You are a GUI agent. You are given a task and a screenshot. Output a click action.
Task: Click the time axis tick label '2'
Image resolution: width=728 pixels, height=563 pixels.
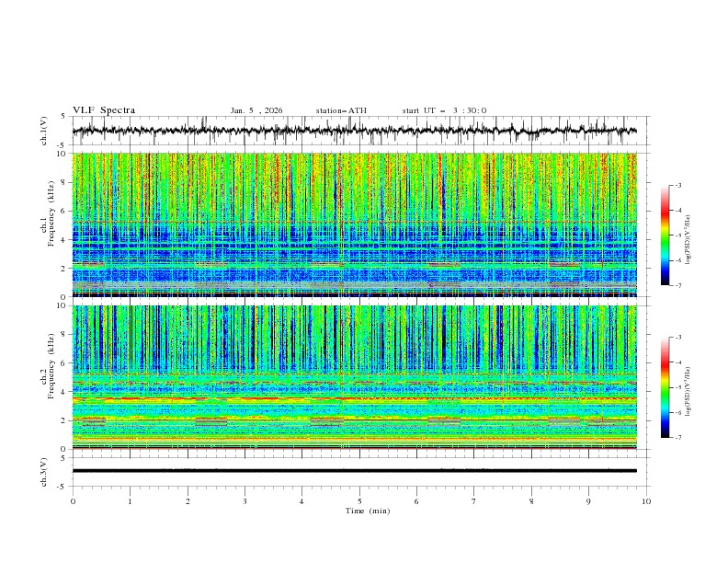pos(188,501)
